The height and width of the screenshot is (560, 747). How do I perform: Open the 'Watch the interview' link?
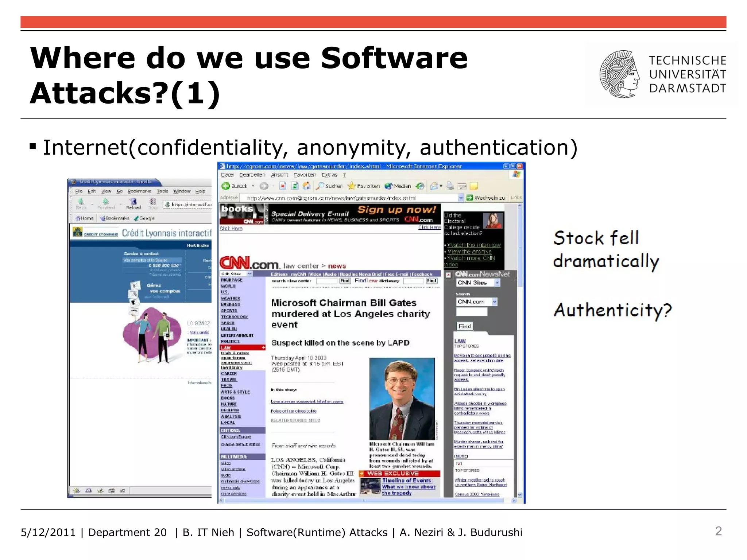tap(474, 245)
